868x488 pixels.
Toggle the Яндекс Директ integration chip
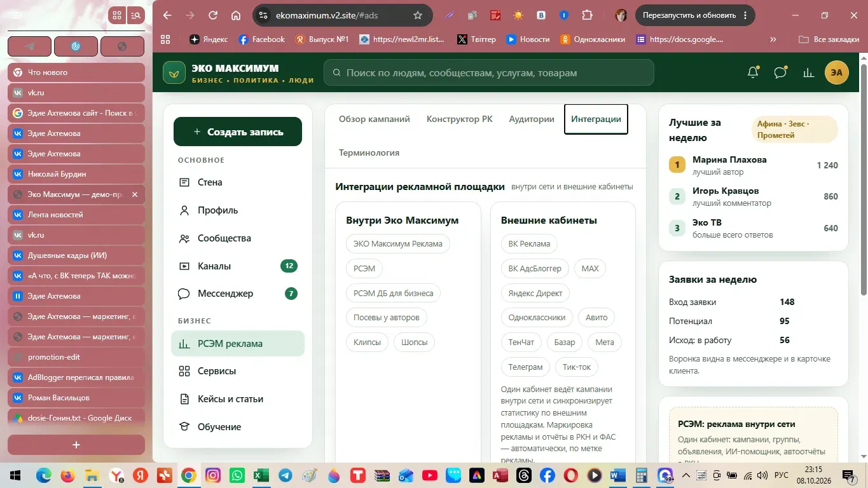[x=535, y=293]
